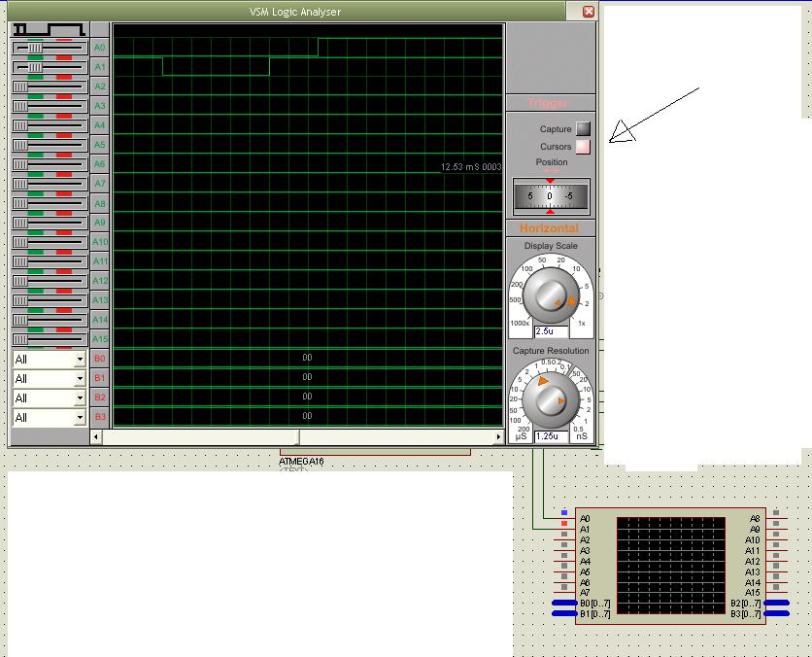Image resolution: width=812 pixels, height=657 pixels.
Task: Click the Capture Resolution rotary knob
Action: [x=551, y=398]
